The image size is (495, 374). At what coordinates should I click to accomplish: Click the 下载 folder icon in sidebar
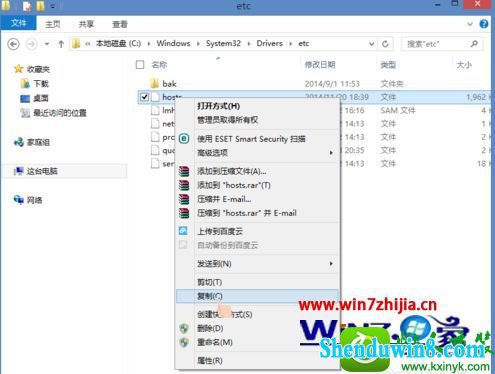tap(25, 84)
